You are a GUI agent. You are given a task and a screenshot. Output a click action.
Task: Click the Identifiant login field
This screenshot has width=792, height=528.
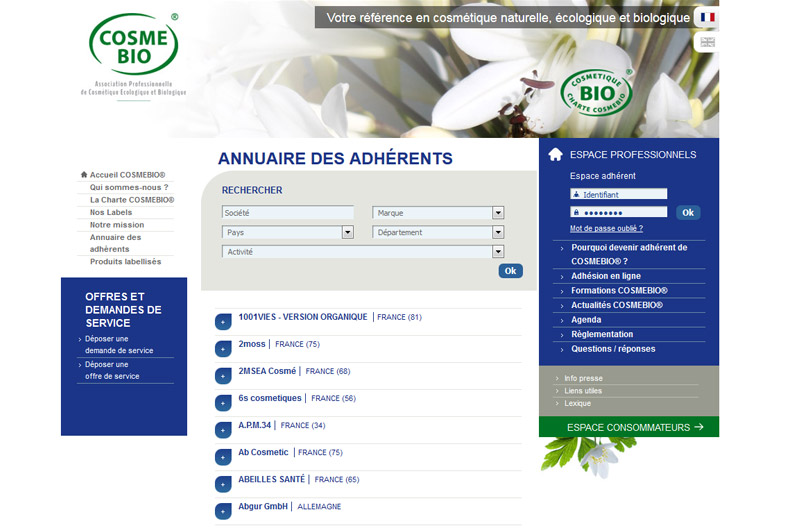pos(618,194)
